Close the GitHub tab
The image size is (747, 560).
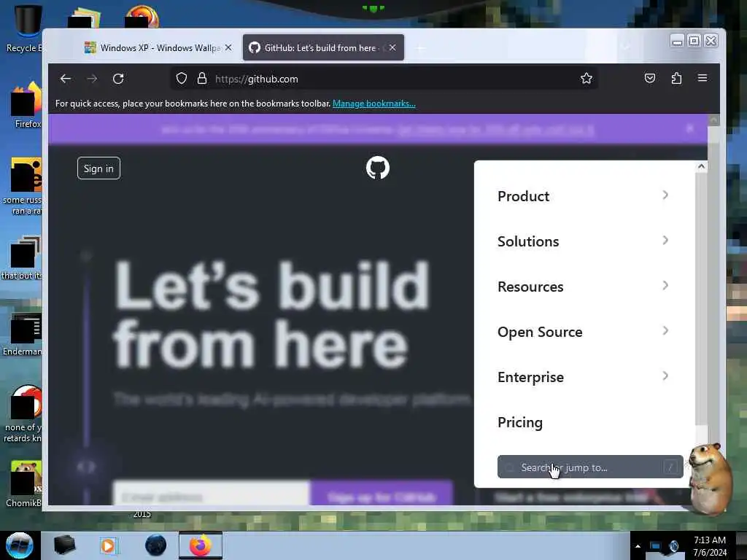392,47
